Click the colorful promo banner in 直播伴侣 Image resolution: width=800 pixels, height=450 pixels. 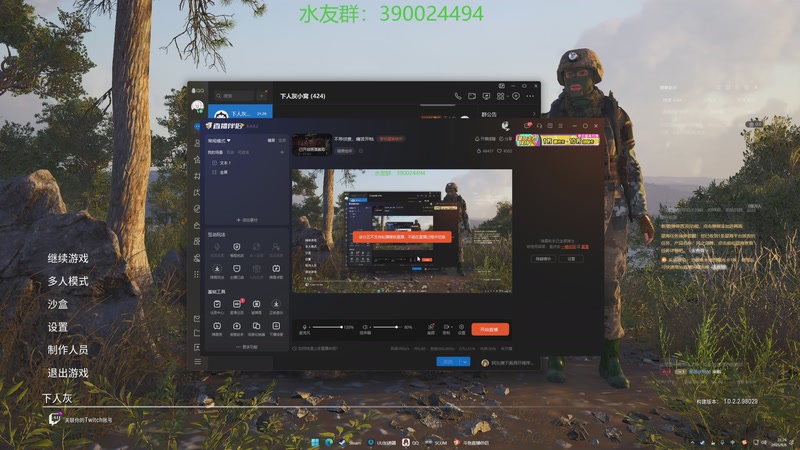pos(558,140)
